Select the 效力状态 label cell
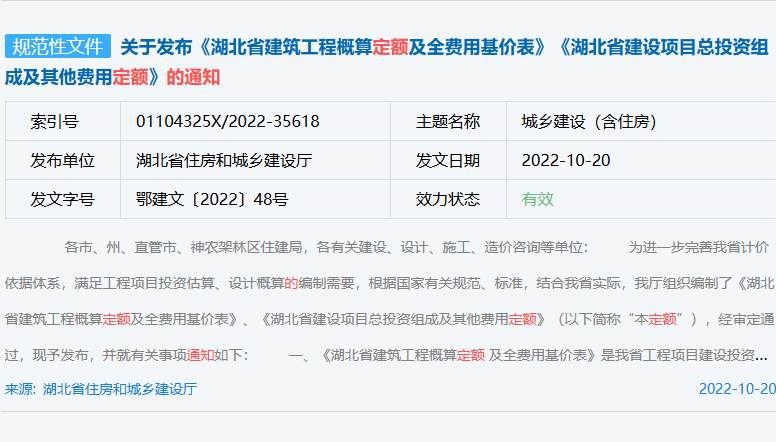Image resolution: width=776 pixels, height=442 pixels. (447, 199)
